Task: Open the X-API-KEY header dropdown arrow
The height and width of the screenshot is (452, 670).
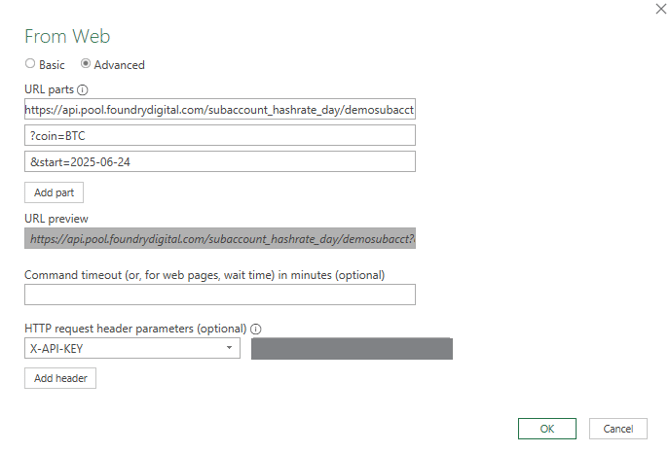Action: 229,348
